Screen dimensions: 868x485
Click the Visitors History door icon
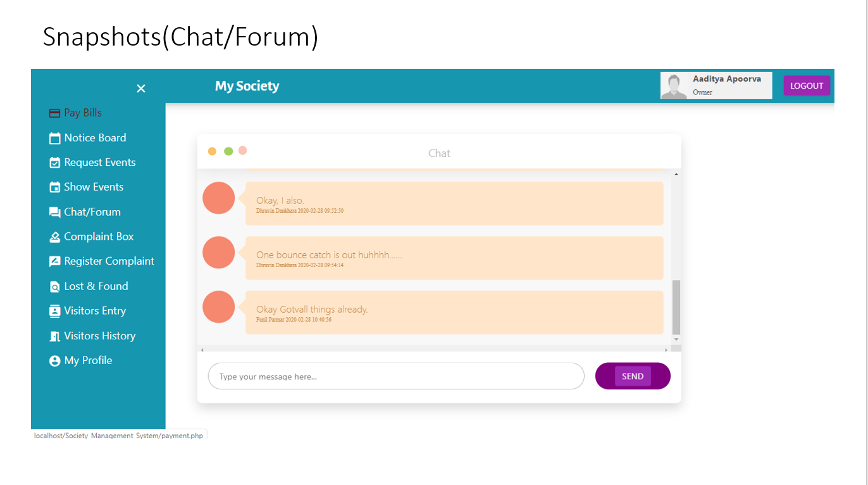54,336
